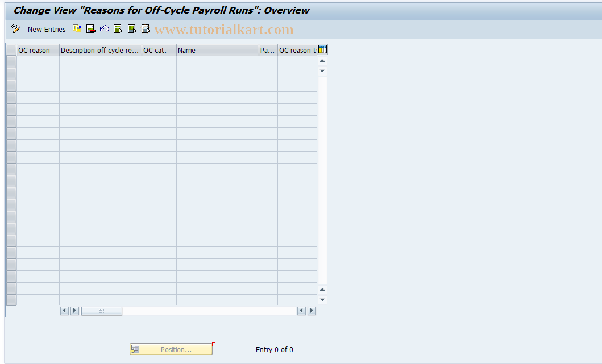Click the Description off-cycle re... column header

101,50
